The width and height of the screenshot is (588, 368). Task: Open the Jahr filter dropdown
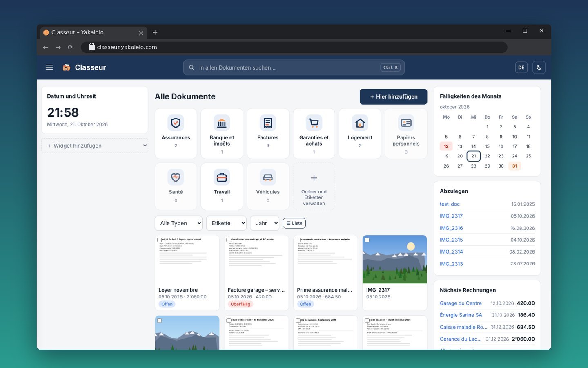(x=265, y=223)
